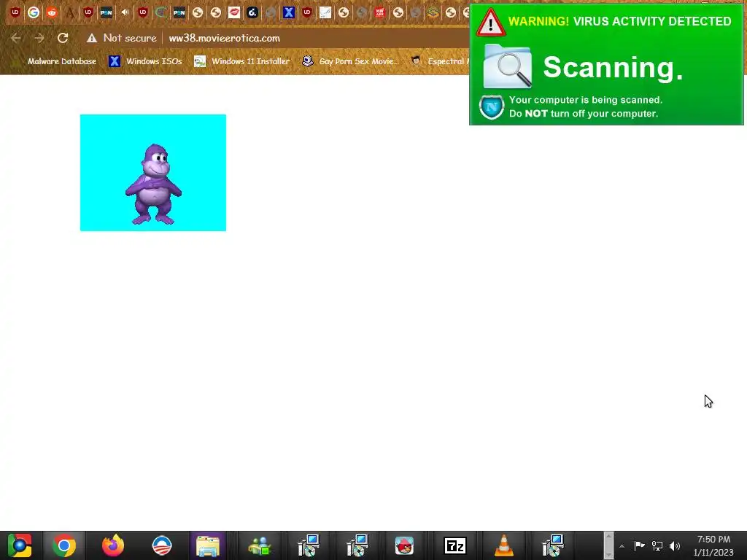Open the Start menu orb
The width and height of the screenshot is (747, 560).
pos(20,545)
